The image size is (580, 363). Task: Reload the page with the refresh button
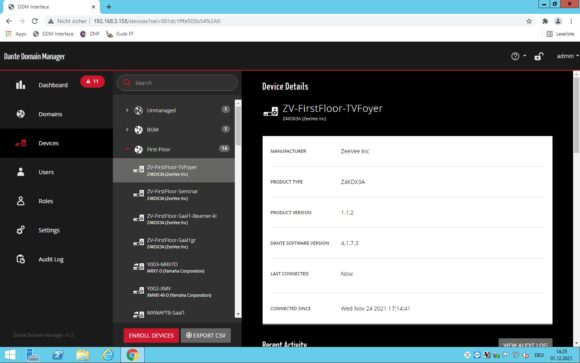pyautogui.click(x=34, y=21)
